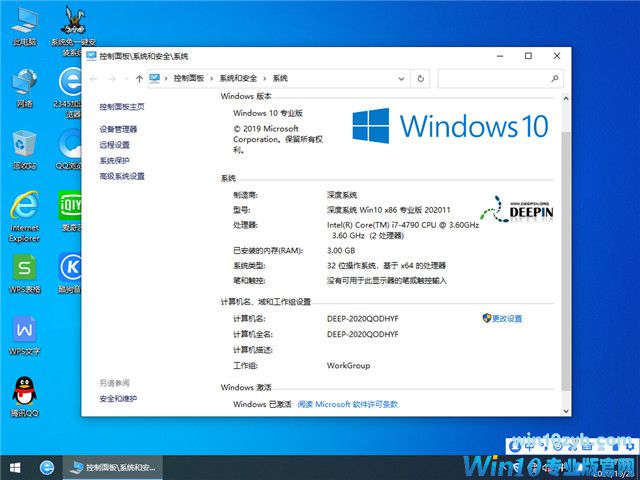Open the QQ浏览器 desktop shortcut
This screenshot has width=640, height=480.
click(x=69, y=149)
